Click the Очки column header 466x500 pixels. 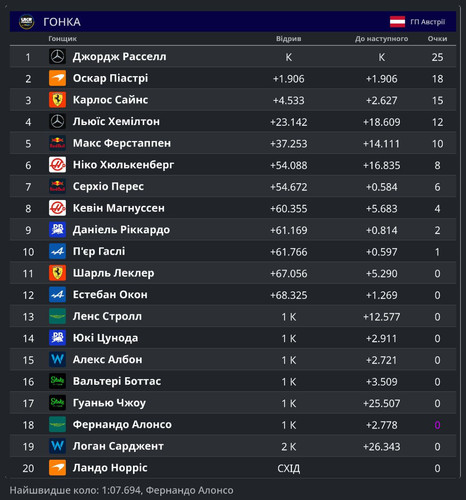pos(437,39)
